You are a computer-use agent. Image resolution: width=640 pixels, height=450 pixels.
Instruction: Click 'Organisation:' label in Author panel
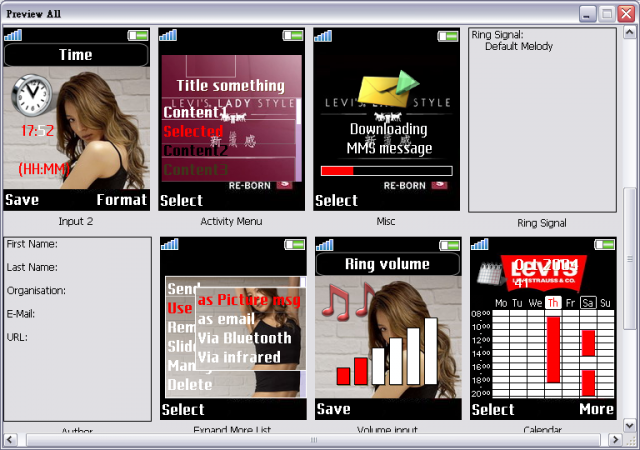(x=36, y=290)
